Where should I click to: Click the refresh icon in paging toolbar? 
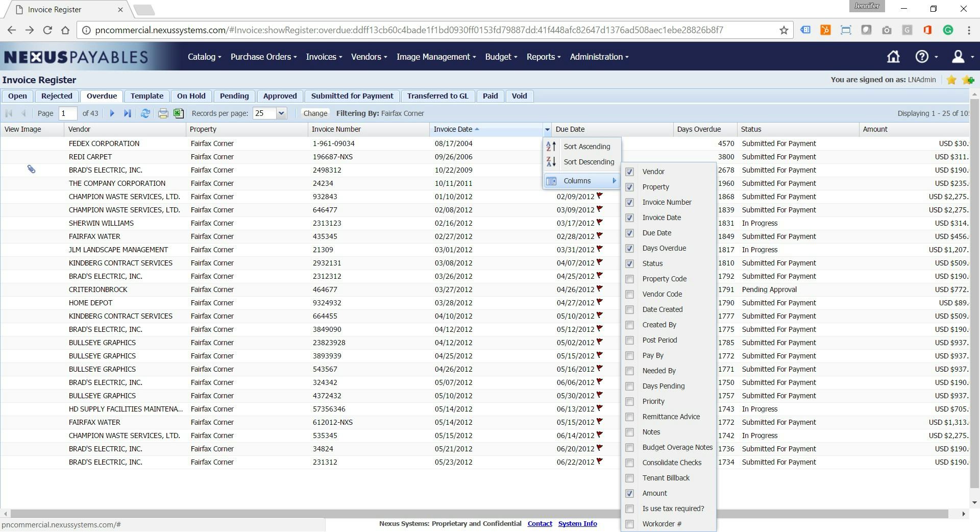[145, 113]
